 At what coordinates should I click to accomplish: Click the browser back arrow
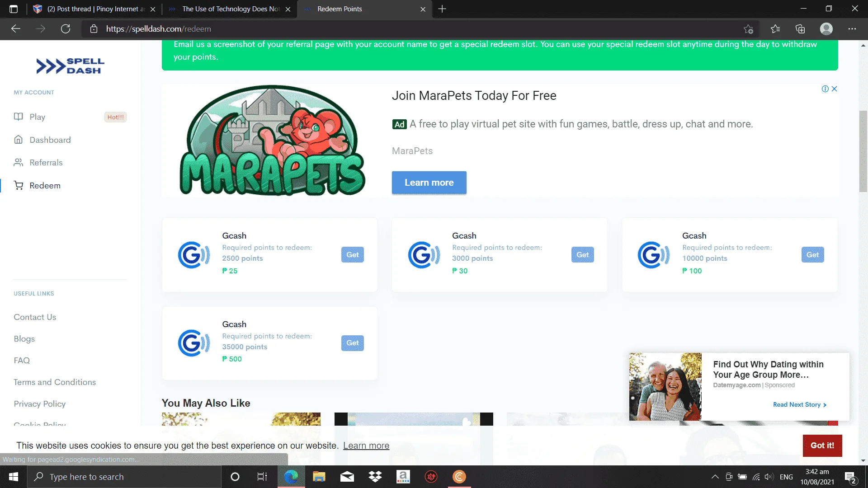[x=16, y=29]
